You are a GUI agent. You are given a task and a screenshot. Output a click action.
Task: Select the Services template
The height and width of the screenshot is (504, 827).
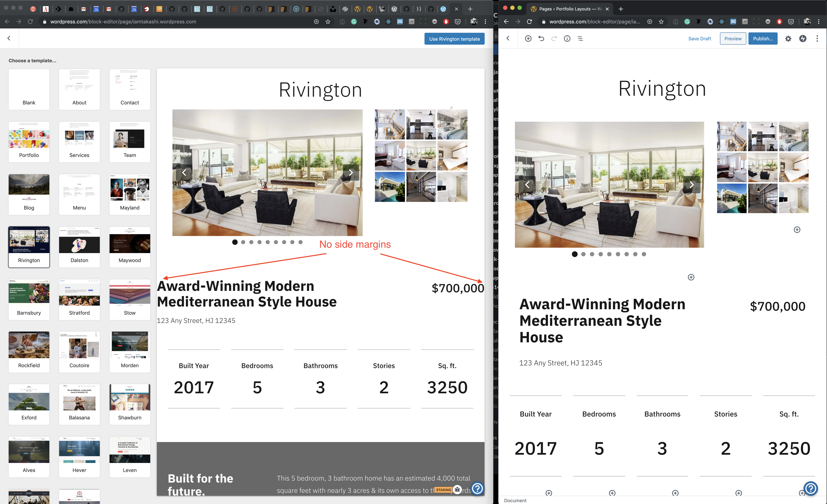click(x=79, y=142)
